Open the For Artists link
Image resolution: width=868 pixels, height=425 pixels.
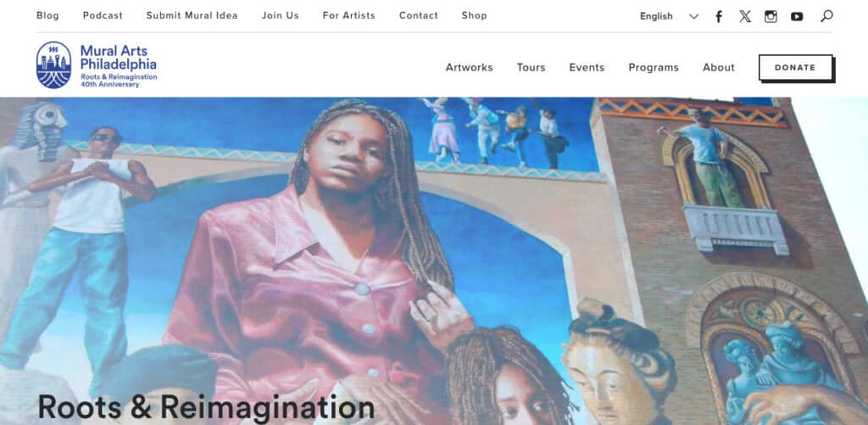348,15
